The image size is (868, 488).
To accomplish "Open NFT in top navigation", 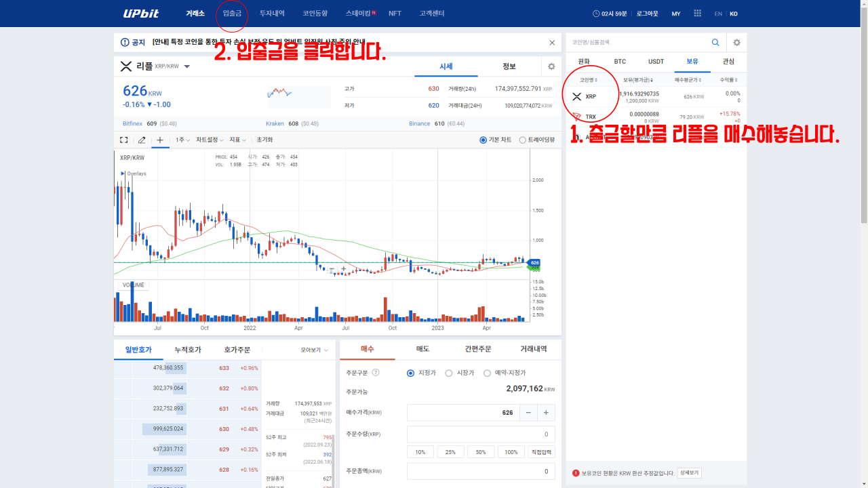I will click(x=395, y=14).
